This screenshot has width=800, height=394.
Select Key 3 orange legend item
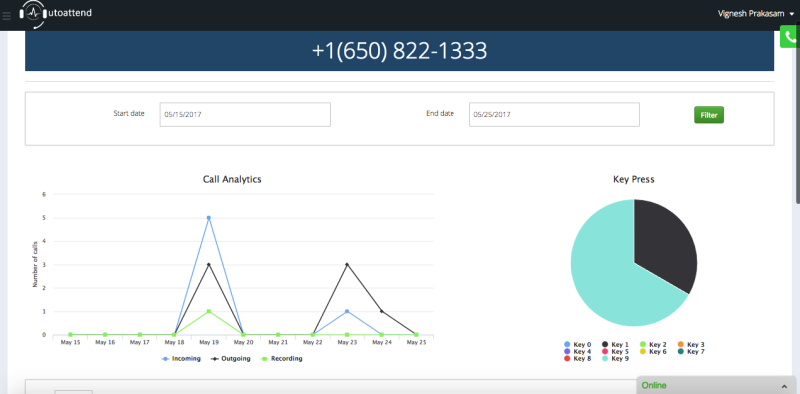691,345
